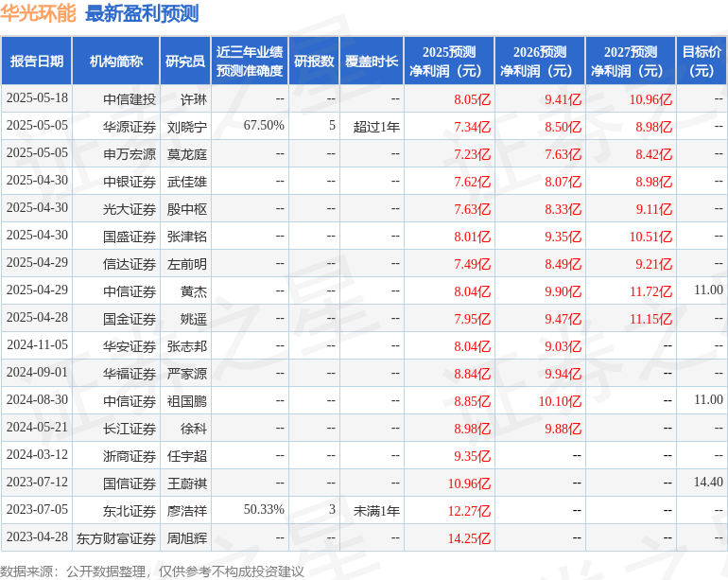Click 14.25亿 forecast for 东方财富证券
Viewport: 728px width, 580px height.
(x=469, y=537)
